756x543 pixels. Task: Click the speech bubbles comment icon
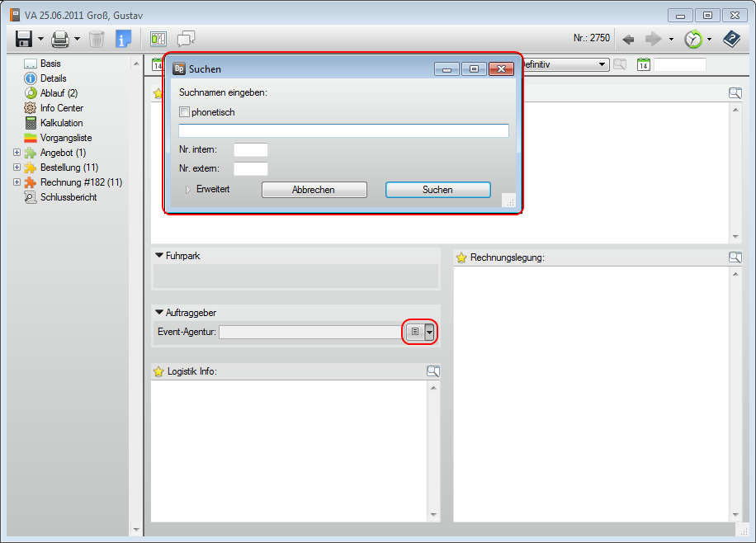pyautogui.click(x=186, y=39)
